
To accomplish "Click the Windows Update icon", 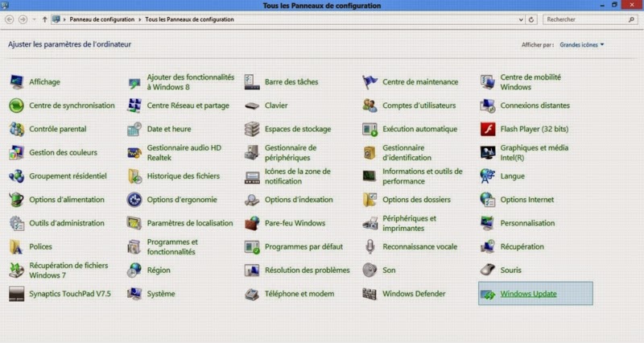I will [x=488, y=294].
